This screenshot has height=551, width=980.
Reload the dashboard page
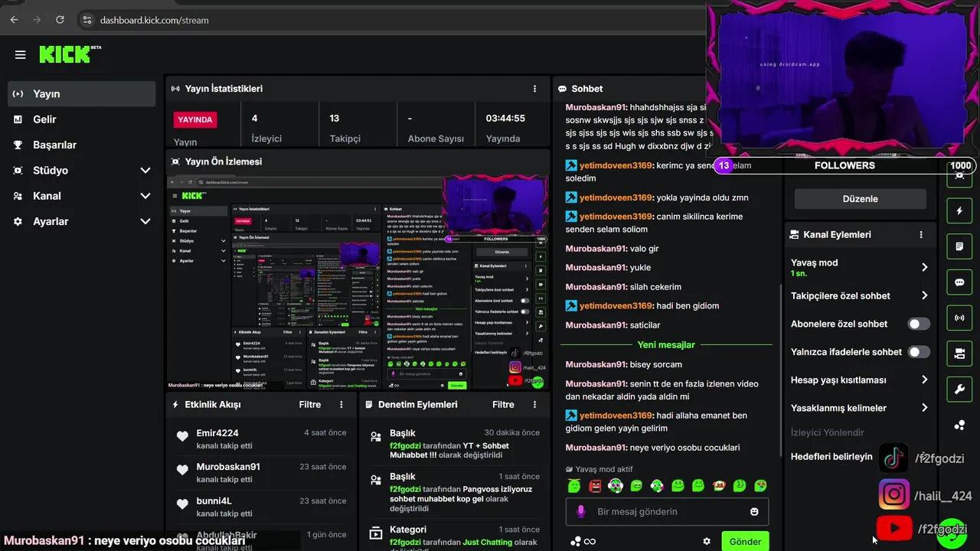tap(60, 20)
